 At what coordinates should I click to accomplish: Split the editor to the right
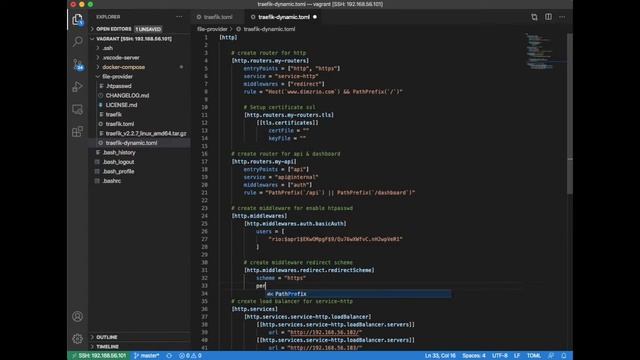click(548, 17)
